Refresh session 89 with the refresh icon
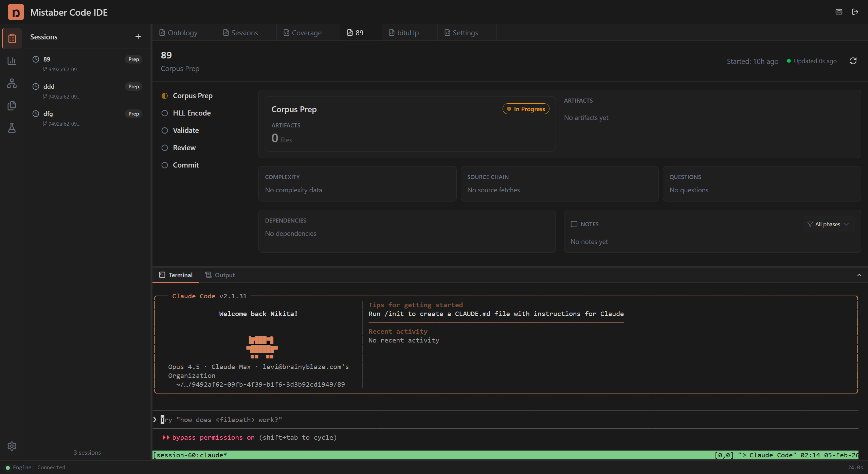Viewport: 868px width, 474px height. click(853, 61)
